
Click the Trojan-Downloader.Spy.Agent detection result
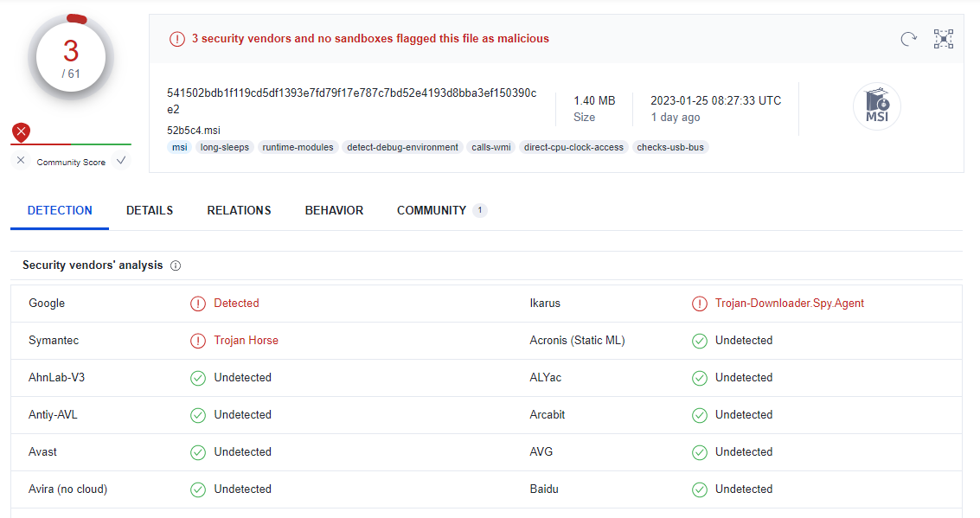coord(789,304)
